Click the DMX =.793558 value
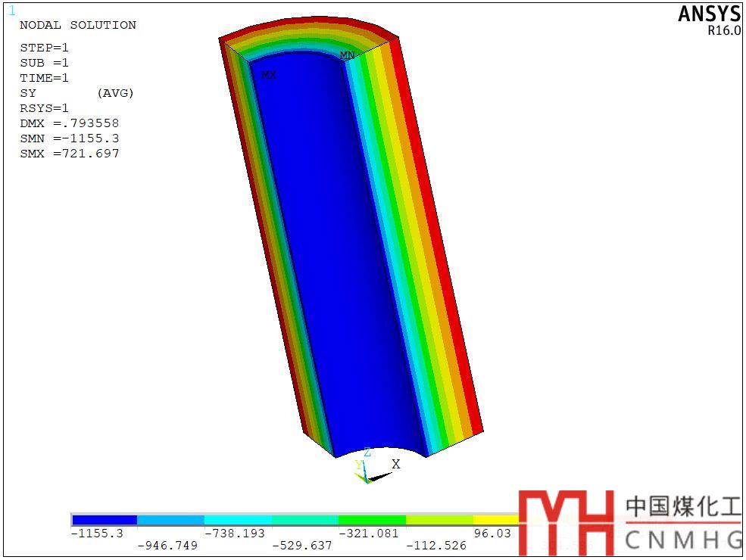This screenshot has height=560, width=746. pos(70,123)
